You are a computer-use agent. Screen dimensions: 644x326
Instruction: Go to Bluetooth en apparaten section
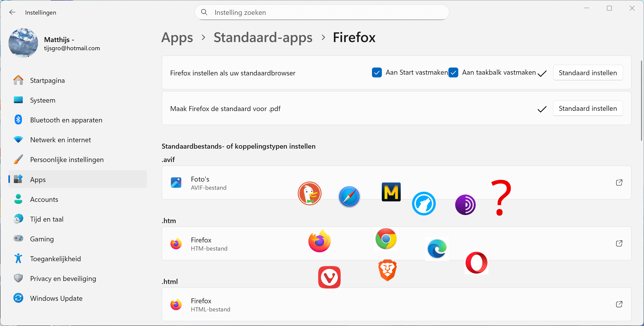click(x=66, y=120)
